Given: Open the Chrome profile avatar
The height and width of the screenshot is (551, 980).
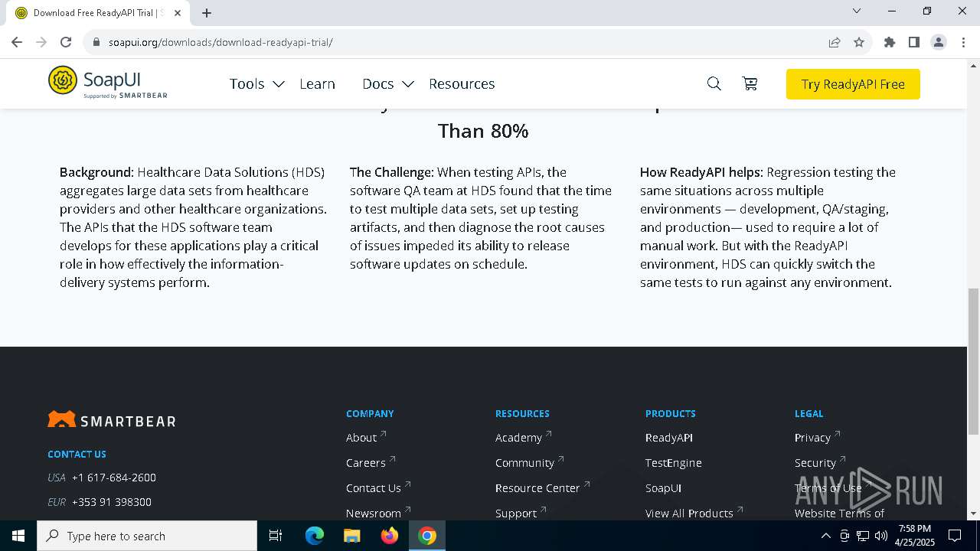Looking at the screenshot, I should click(x=939, y=42).
